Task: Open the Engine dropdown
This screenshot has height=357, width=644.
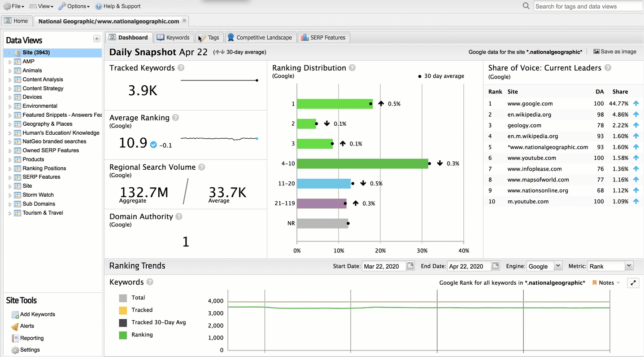Action: pos(558,266)
